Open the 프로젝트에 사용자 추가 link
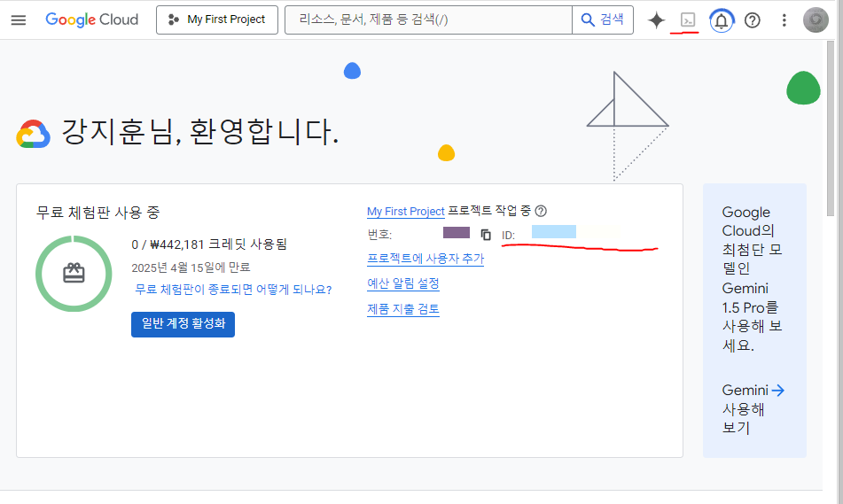The width and height of the screenshot is (843, 504). click(425, 259)
